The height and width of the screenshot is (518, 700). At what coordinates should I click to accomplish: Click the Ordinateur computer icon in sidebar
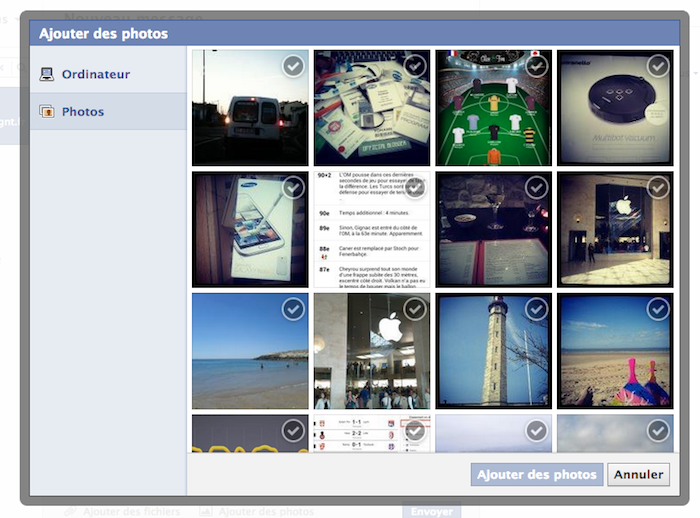[46, 74]
